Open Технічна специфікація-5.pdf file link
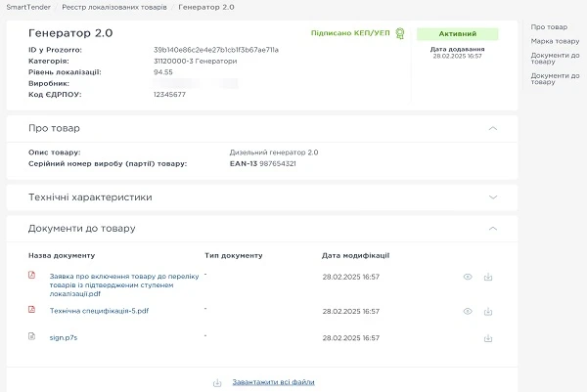 99,311
